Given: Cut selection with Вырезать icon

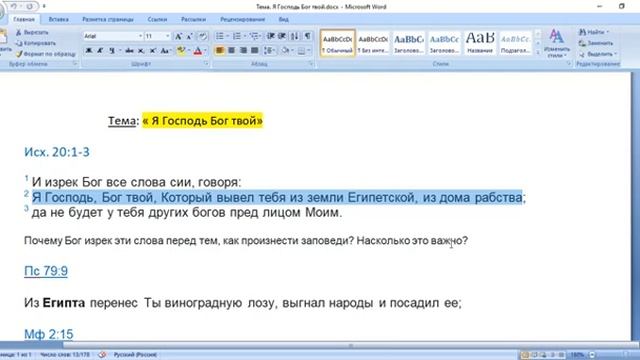Looking at the screenshot, I should 32,32.
